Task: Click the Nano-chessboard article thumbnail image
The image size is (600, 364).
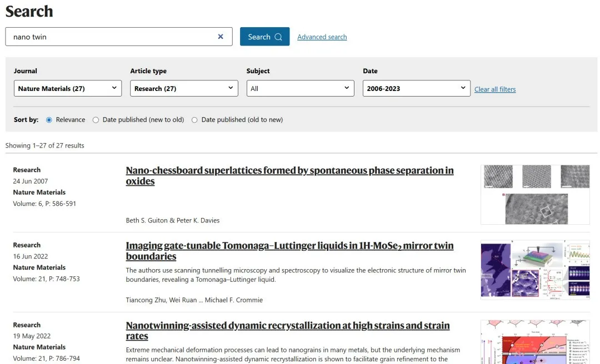Action: pos(535,194)
